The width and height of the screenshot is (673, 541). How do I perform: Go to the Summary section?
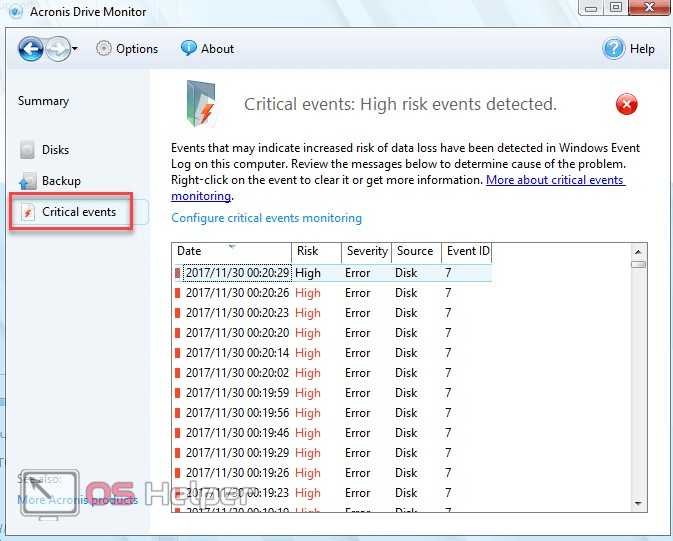click(43, 101)
